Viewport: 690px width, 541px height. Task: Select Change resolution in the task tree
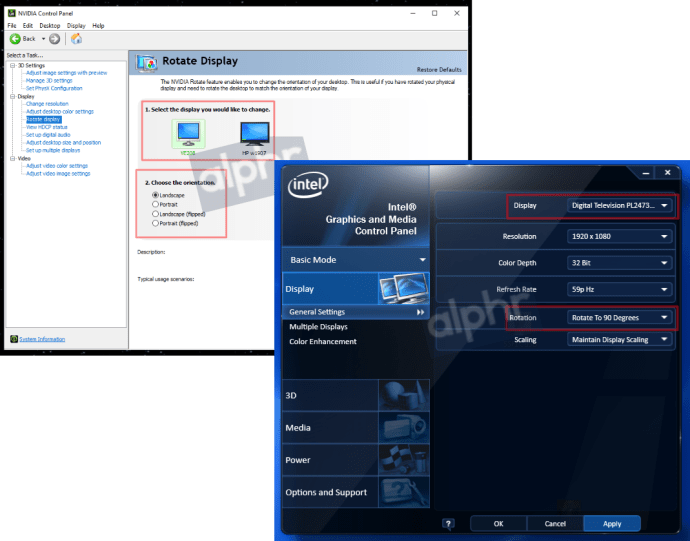tap(47, 104)
